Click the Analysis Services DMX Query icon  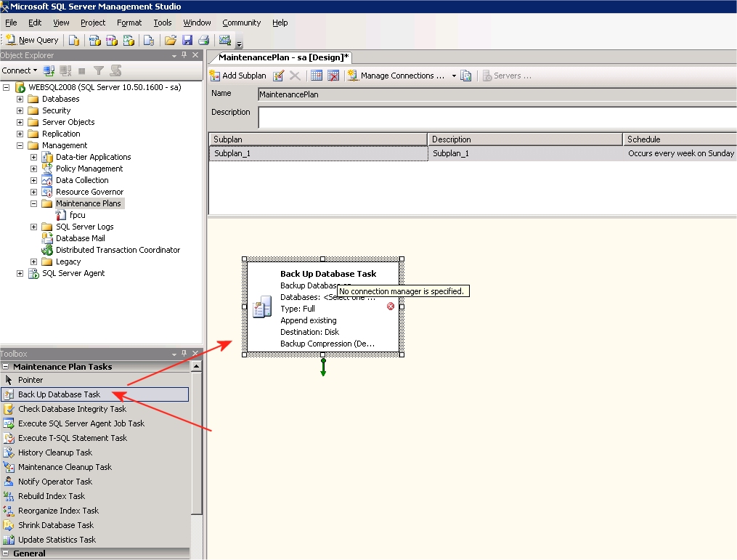[111, 41]
